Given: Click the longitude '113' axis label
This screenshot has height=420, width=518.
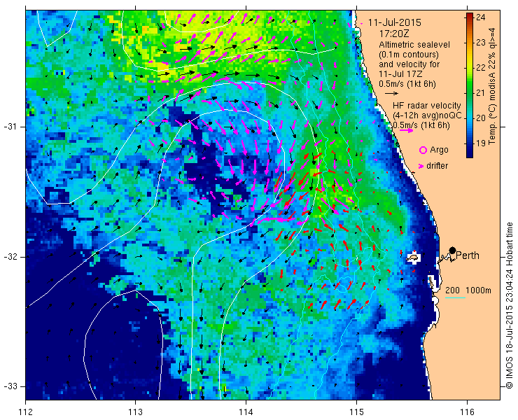Looking at the screenshot, I should click(135, 412).
